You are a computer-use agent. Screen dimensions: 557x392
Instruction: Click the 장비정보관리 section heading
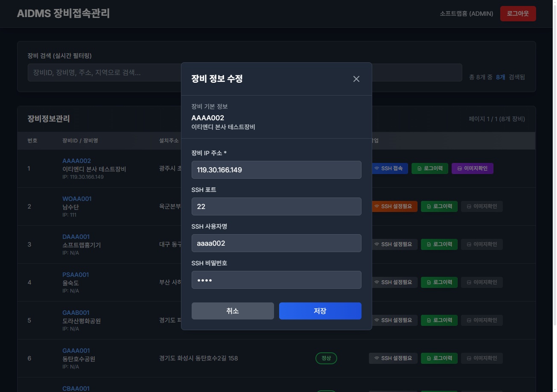49,119
